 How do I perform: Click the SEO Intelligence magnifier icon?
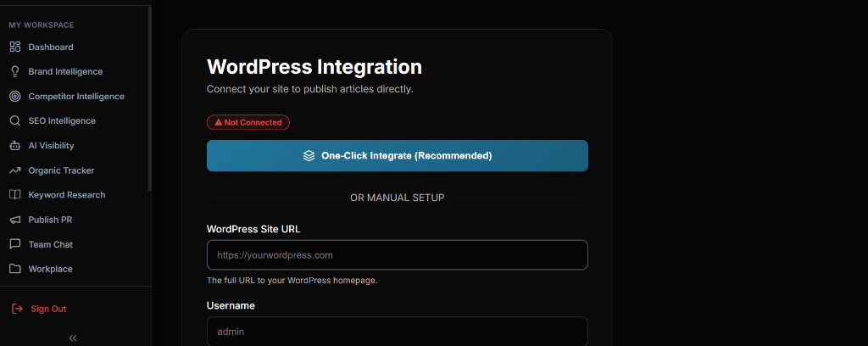point(15,120)
